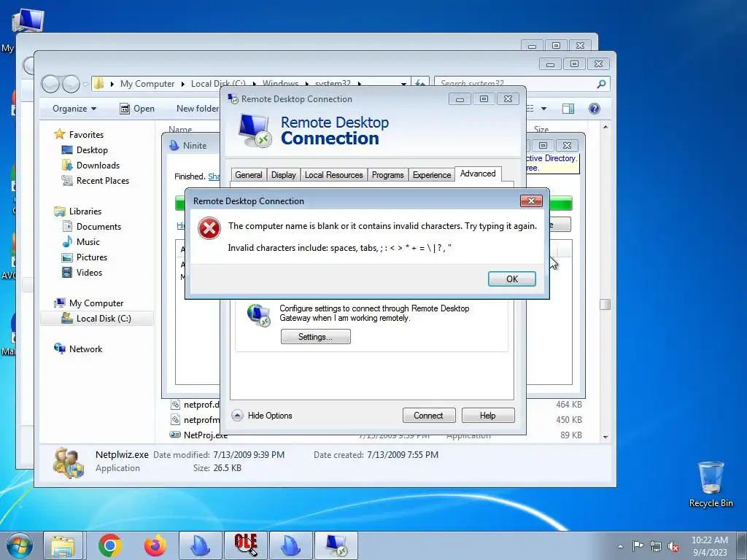Image resolution: width=747 pixels, height=560 pixels.
Task: Select My Computer in navigation pane
Action: (96, 303)
